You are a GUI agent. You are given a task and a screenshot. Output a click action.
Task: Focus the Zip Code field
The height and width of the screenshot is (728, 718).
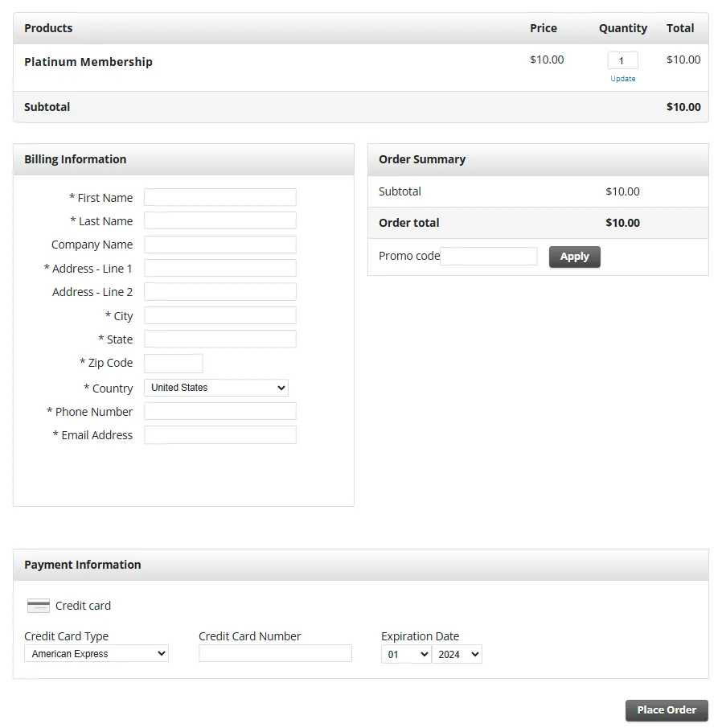(174, 363)
